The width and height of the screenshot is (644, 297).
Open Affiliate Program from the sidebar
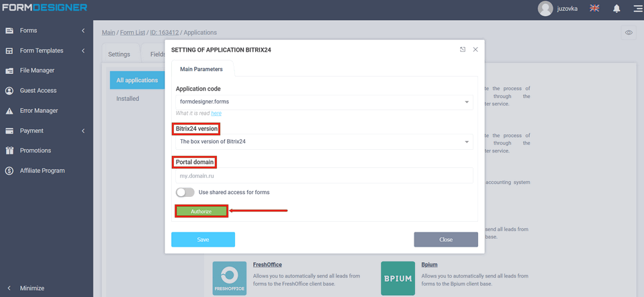coord(42,171)
